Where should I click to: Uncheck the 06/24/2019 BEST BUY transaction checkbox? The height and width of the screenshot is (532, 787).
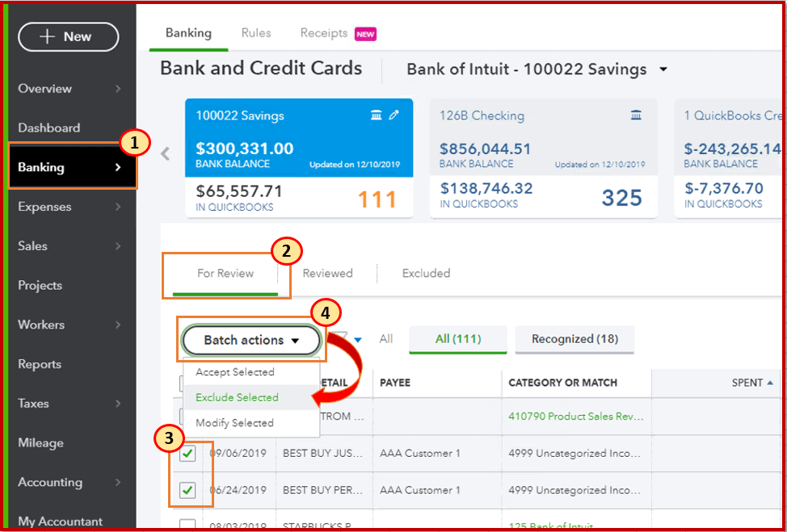(187, 490)
